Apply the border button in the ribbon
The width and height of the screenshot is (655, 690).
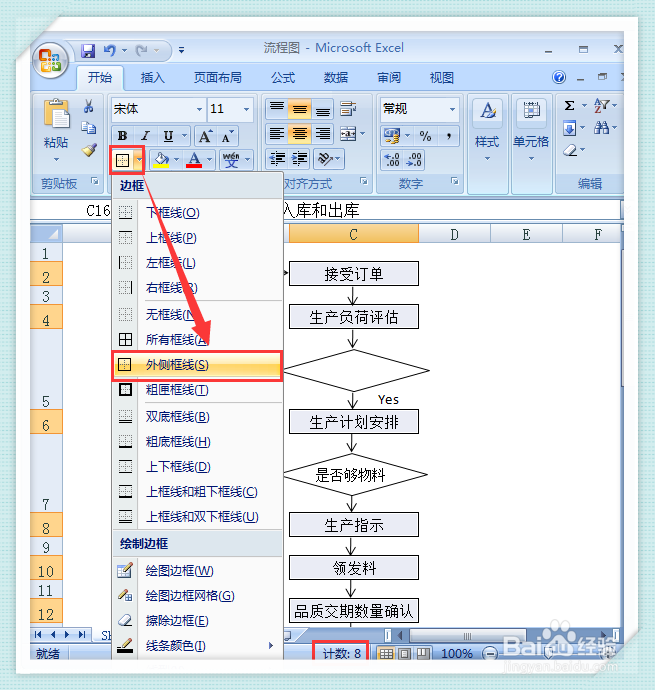[x=122, y=160]
